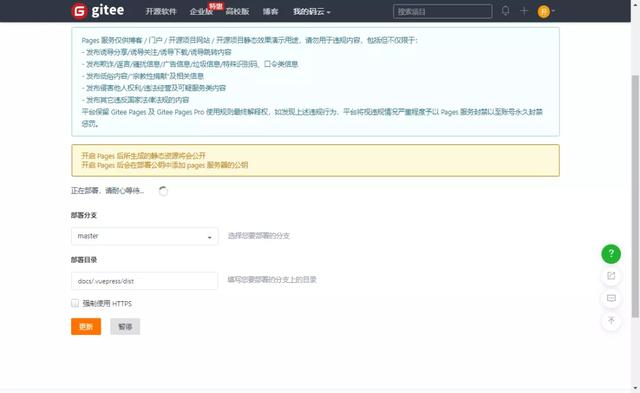Image resolution: width=640 pixels, height=393 pixels.
Task: Click the scrollbar down arrow
Action: click(635, 388)
